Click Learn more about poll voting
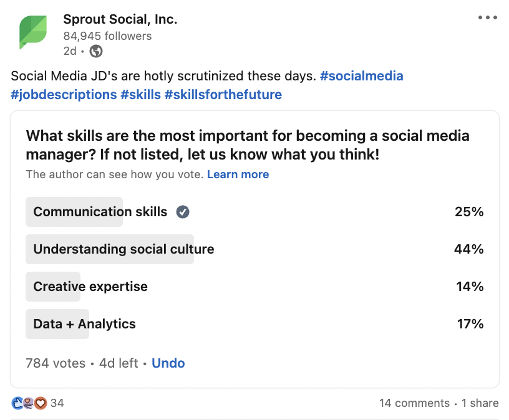Viewport: 509px width, 420px height. pos(238,174)
